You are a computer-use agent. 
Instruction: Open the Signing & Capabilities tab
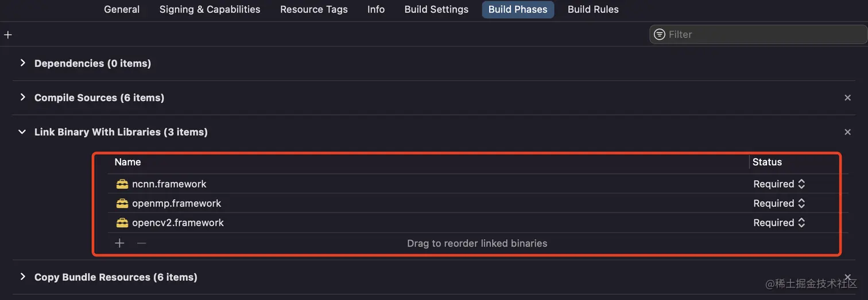coord(210,9)
